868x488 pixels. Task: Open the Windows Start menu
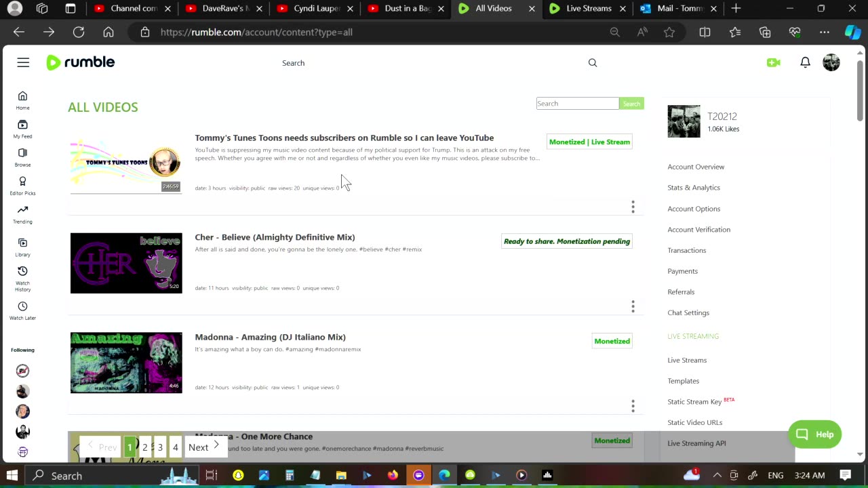[x=12, y=475]
